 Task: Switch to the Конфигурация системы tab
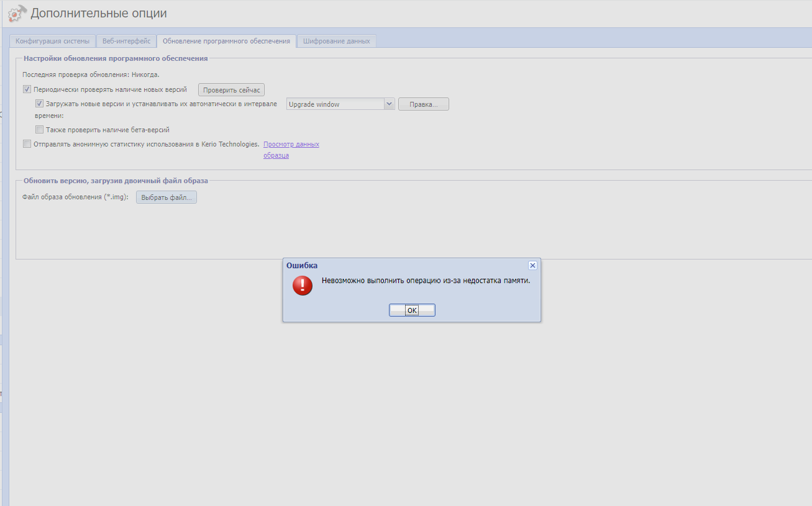tap(53, 41)
